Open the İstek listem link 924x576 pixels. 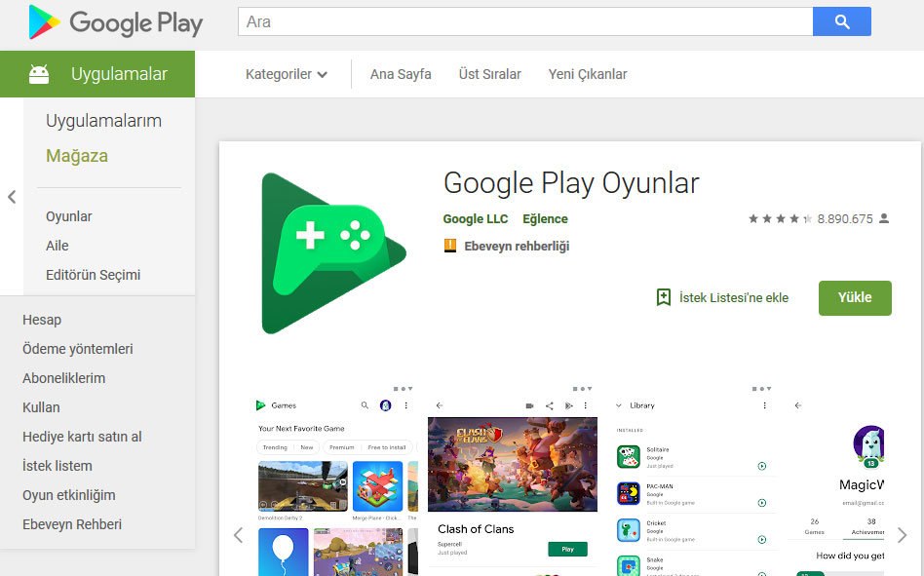[x=58, y=466]
